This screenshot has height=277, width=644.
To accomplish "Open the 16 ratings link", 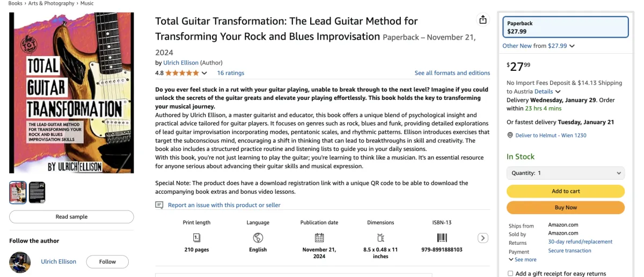I will (230, 73).
